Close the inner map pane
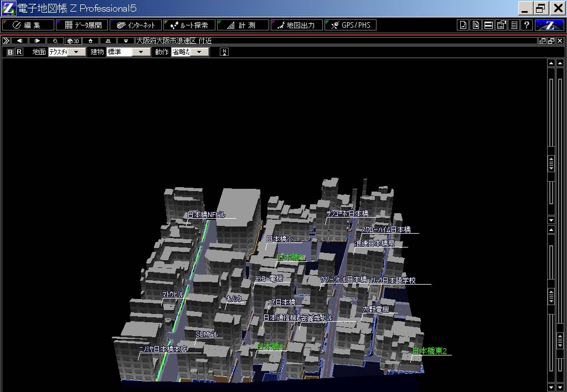 [x=560, y=41]
